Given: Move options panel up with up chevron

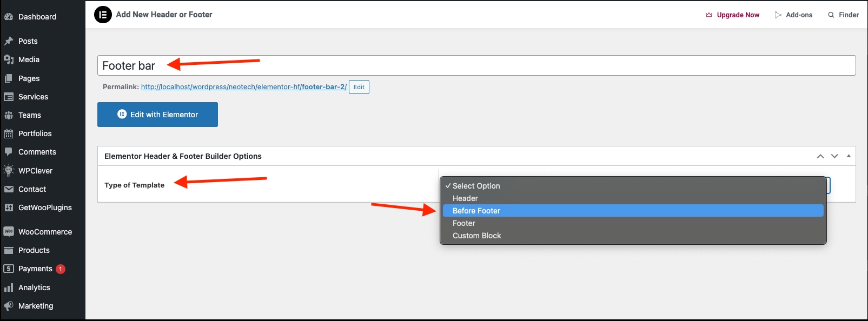Looking at the screenshot, I should click(x=820, y=156).
